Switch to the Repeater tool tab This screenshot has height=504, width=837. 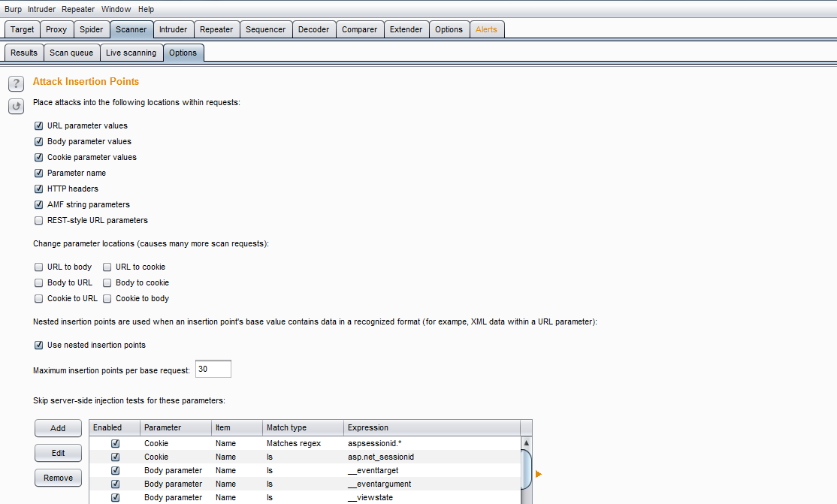point(216,29)
